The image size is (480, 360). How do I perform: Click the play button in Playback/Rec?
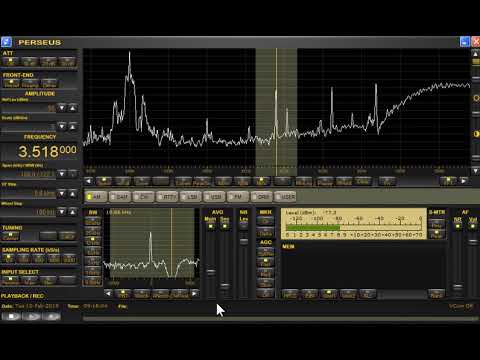click(x=32, y=316)
